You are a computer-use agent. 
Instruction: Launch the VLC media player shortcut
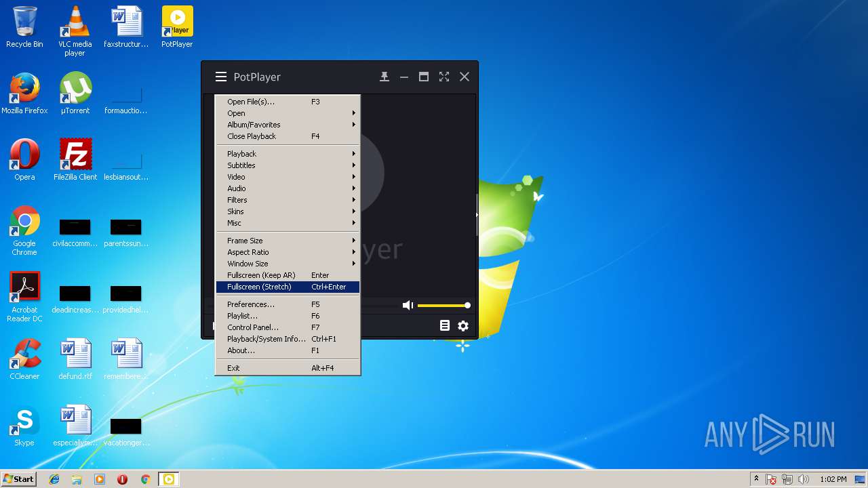[75, 31]
